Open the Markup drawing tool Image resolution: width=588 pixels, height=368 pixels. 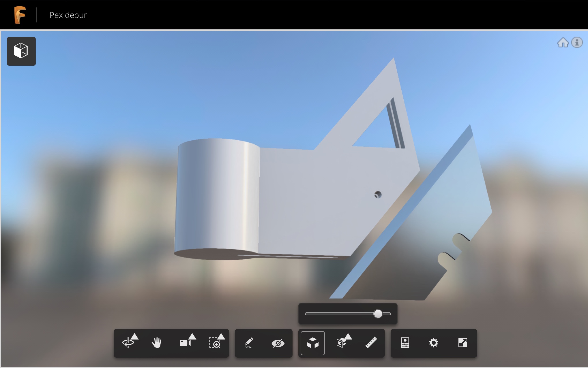click(x=249, y=343)
